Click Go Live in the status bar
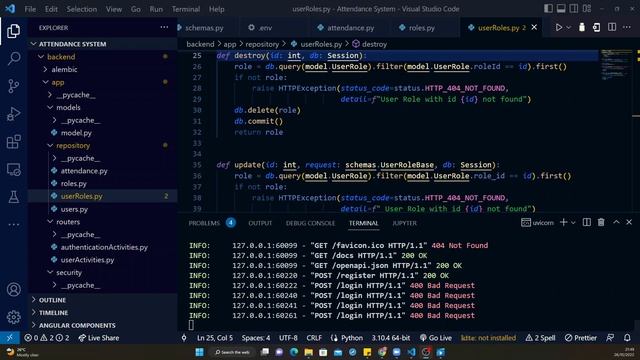 436,338
